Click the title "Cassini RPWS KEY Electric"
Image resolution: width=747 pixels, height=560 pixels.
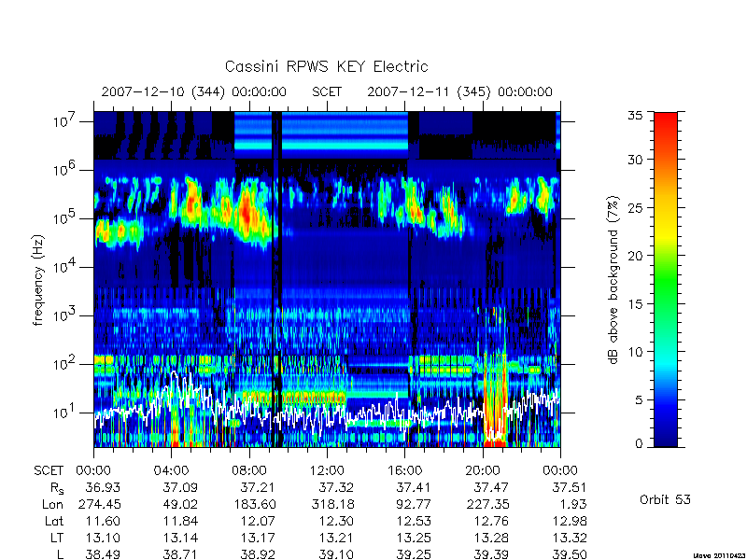(x=326, y=66)
